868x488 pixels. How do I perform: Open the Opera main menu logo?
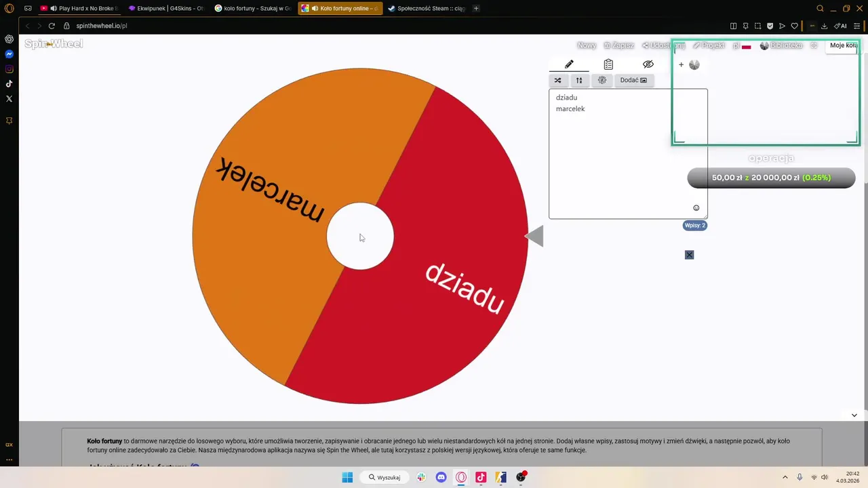(x=9, y=9)
